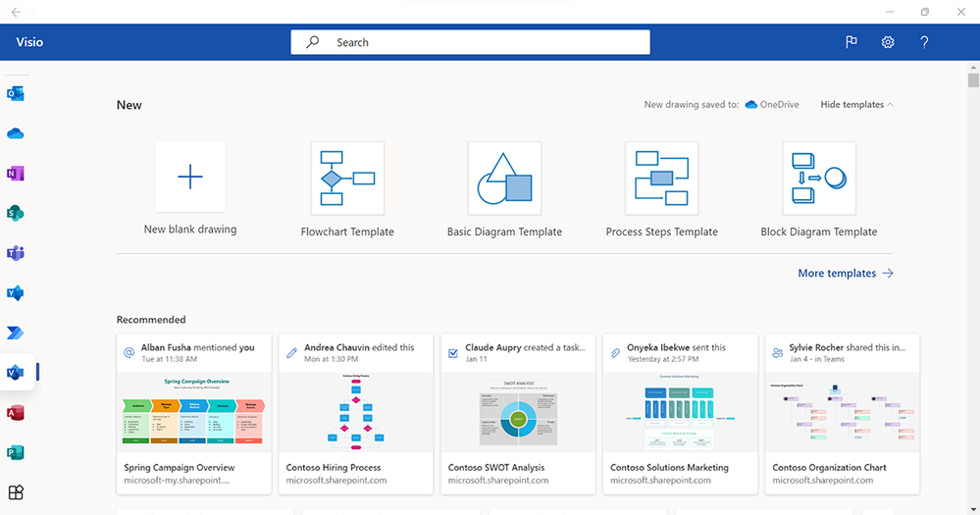Click the 'Contoso SWOT Analysis' file name
This screenshot has width=980, height=515.
[x=496, y=468]
